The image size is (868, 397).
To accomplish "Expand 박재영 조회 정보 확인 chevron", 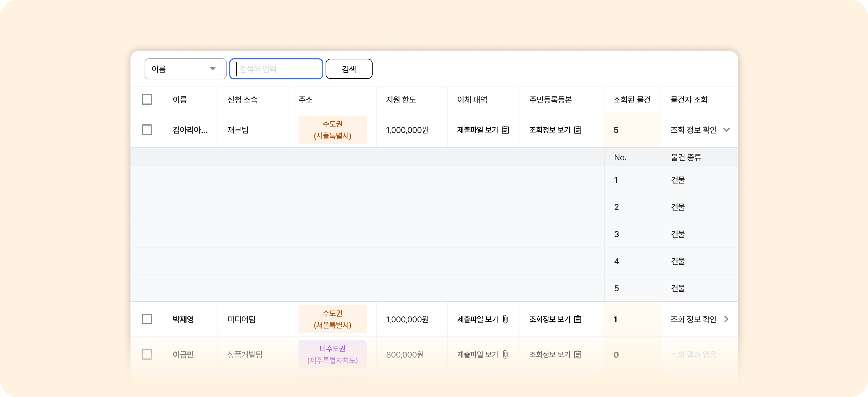I will click(x=726, y=319).
